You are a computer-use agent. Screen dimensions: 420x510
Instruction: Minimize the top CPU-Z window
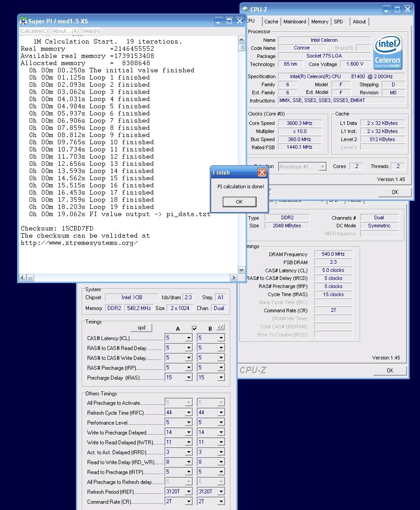386,9
